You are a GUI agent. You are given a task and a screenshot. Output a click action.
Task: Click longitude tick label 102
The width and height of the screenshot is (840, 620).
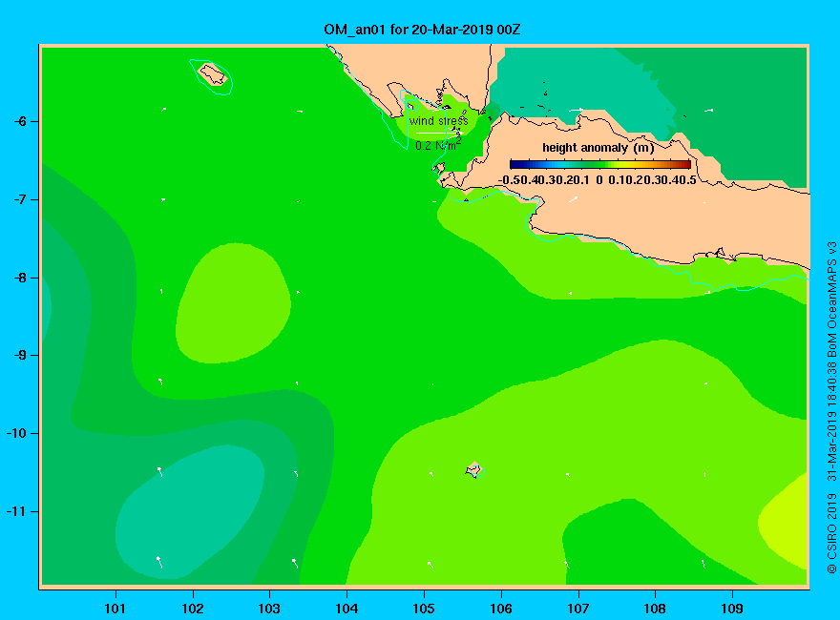click(x=192, y=609)
